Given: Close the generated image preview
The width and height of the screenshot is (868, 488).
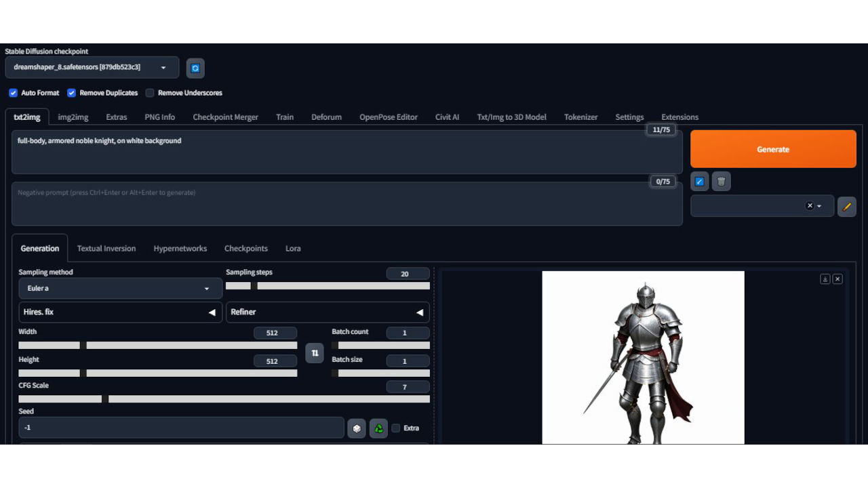Looking at the screenshot, I should pos(837,279).
